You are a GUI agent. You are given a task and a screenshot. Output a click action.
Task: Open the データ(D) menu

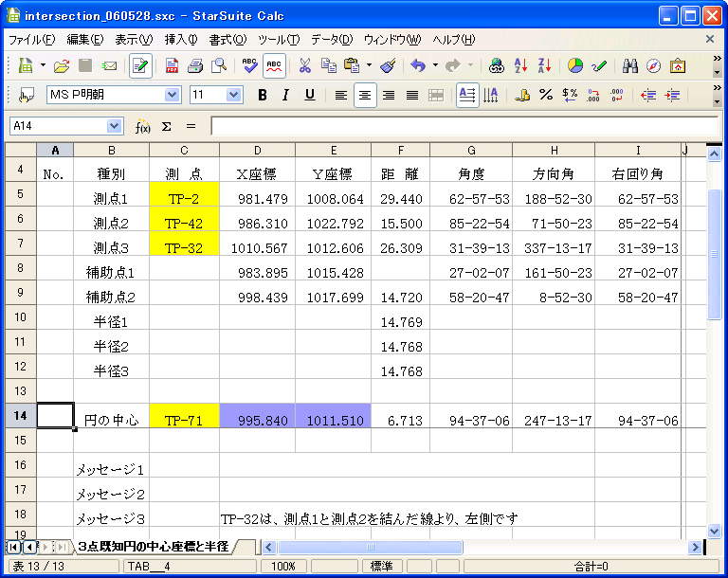coord(332,40)
